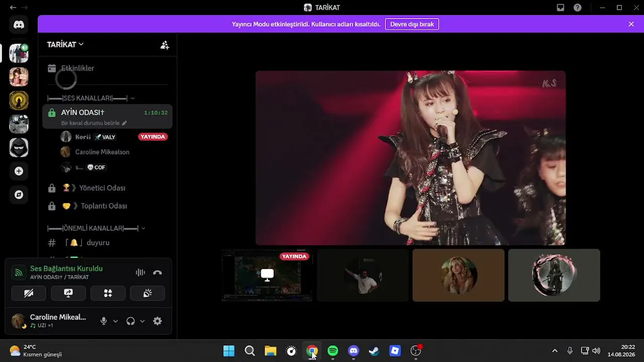Open the duyuru text channel

[107, 243]
